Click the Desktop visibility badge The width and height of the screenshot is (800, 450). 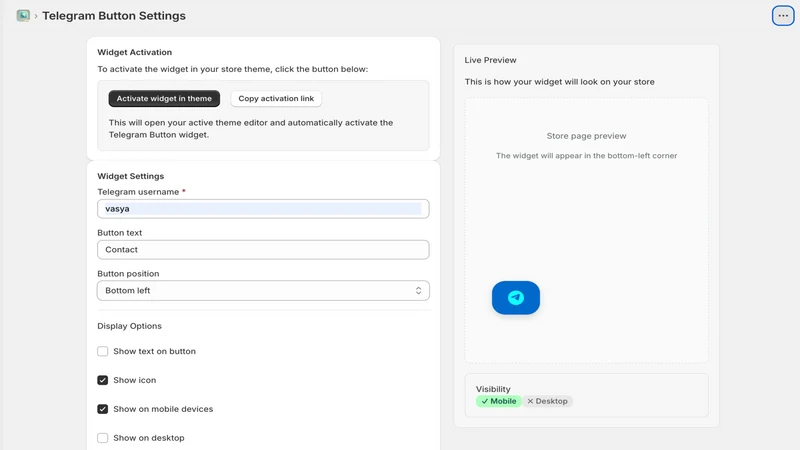tap(547, 401)
